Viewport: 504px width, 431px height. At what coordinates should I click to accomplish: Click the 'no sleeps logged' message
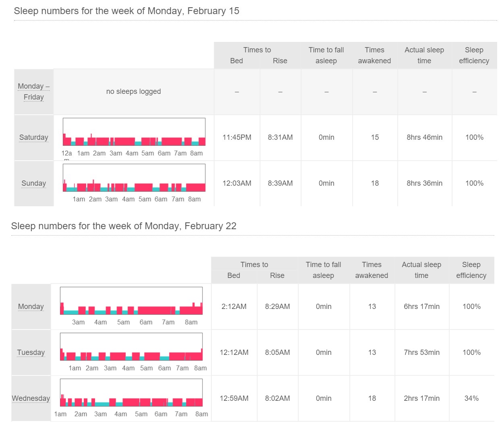click(x=133, y=91)
